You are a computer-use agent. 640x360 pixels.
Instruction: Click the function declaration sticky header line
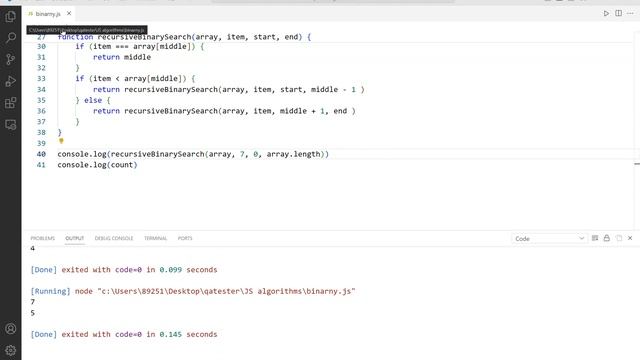184,37
